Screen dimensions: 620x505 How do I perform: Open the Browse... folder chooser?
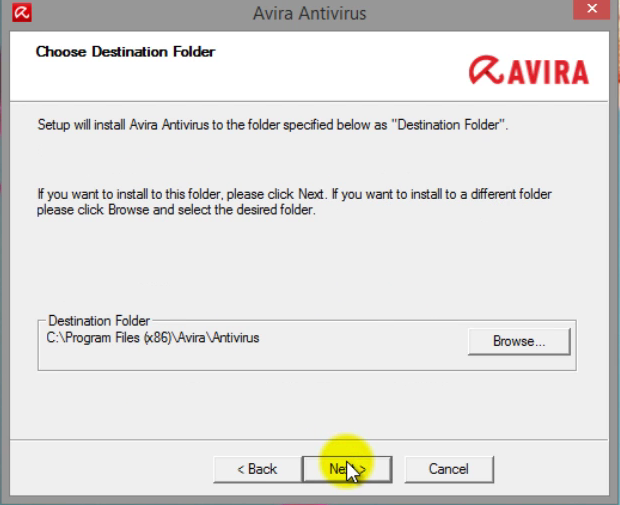519,341
